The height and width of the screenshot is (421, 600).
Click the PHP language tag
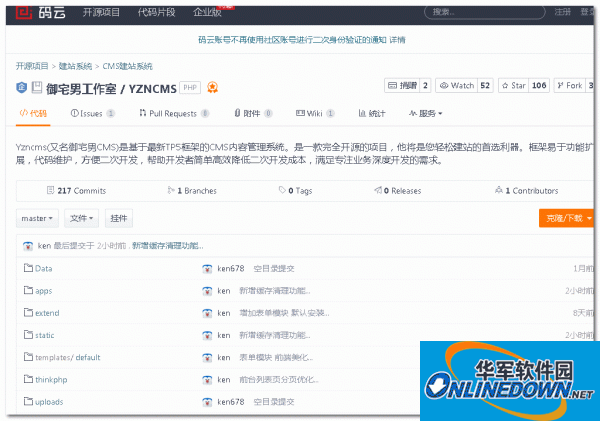(190, 88)
